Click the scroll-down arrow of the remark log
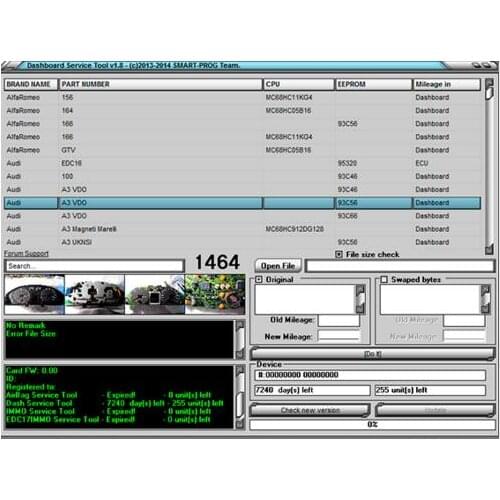 click(x=240, y=354)
